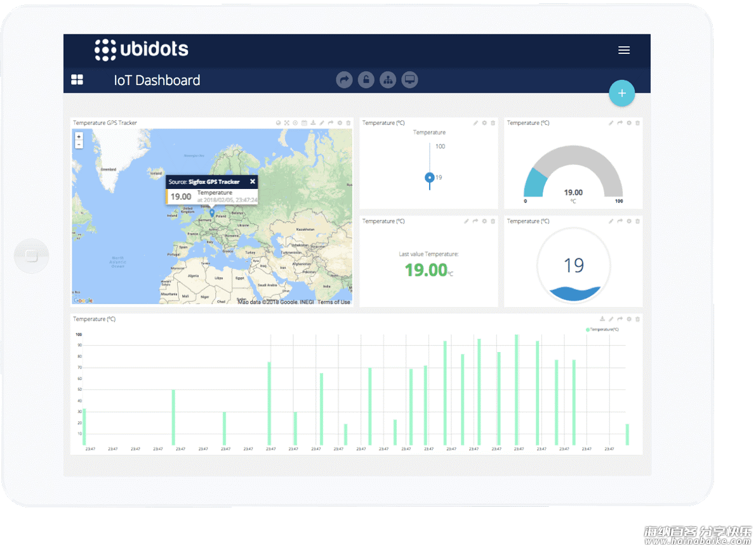Open settings gear on GPS Tracker widget
Screen dimensions: 756x548
click(340, 123)
